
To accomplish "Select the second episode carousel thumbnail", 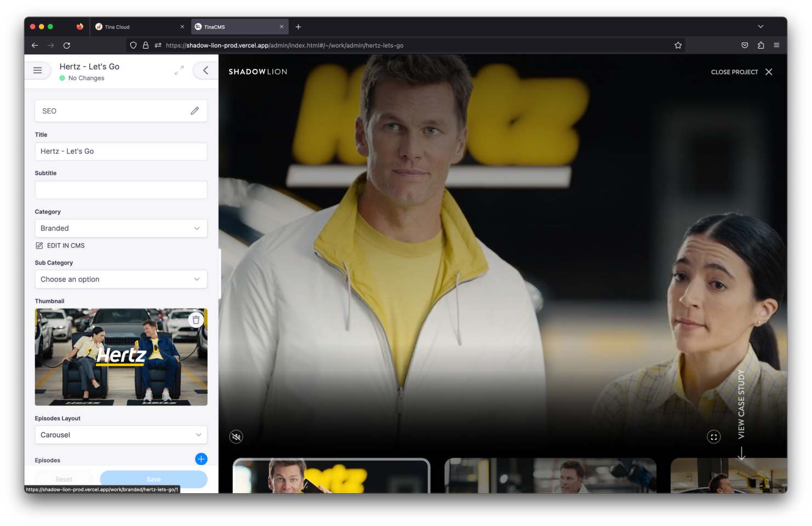I will (x=550, y=476).
